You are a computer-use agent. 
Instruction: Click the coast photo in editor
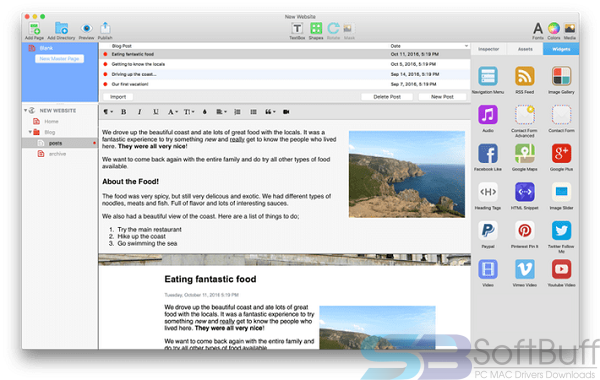pyautogui.click(x=407, y=174)
